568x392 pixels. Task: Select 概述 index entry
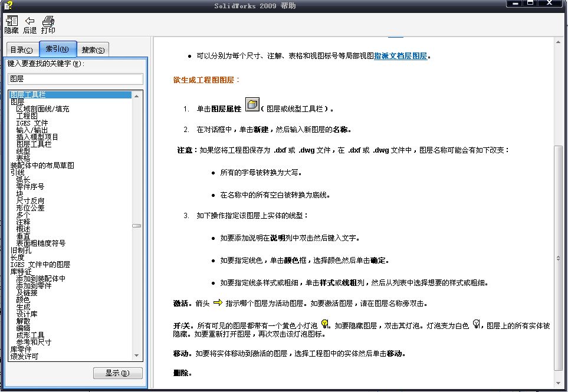pyautogui.click(x=23, y=229)
